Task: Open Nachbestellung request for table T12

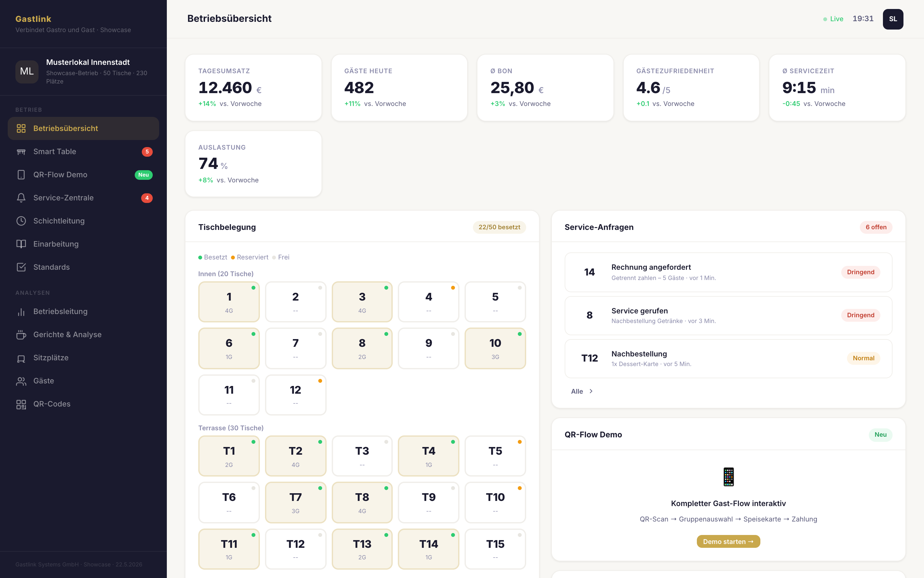Action: (x=728, y=359)
